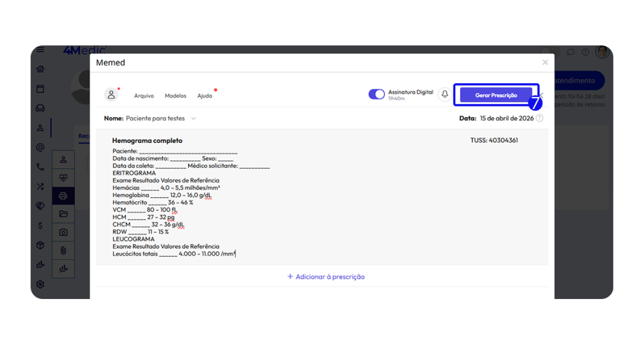The width and height of the screenshot is (644, 345).
Task: Open the user profile icon in Memed toolbar
Action: tap(111, 94)
